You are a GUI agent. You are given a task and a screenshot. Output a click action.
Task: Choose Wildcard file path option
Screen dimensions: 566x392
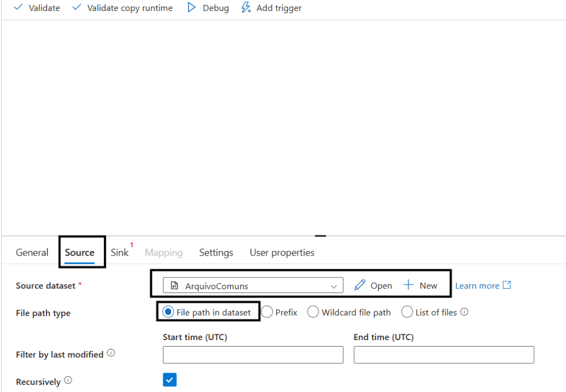click(x=313, y=312)
